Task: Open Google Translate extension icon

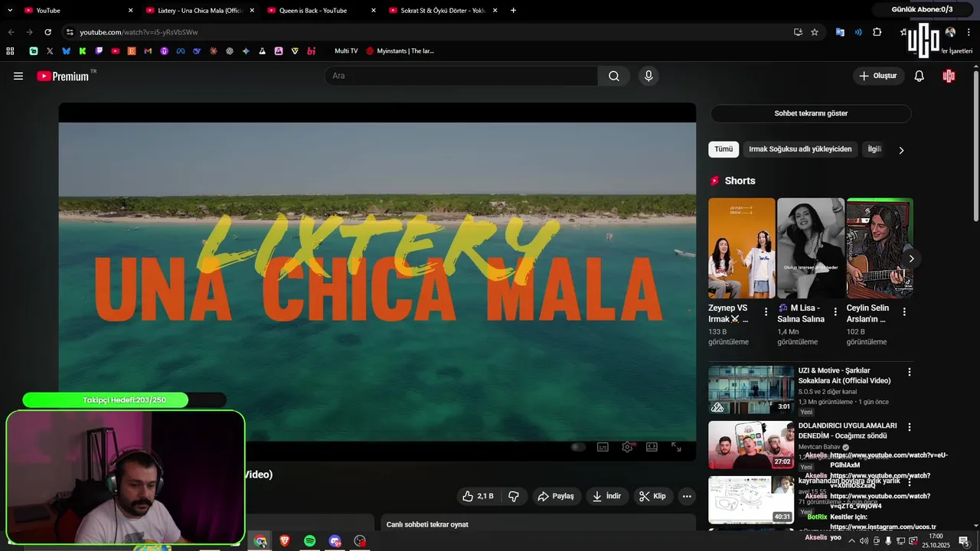Action: [840, 32]
